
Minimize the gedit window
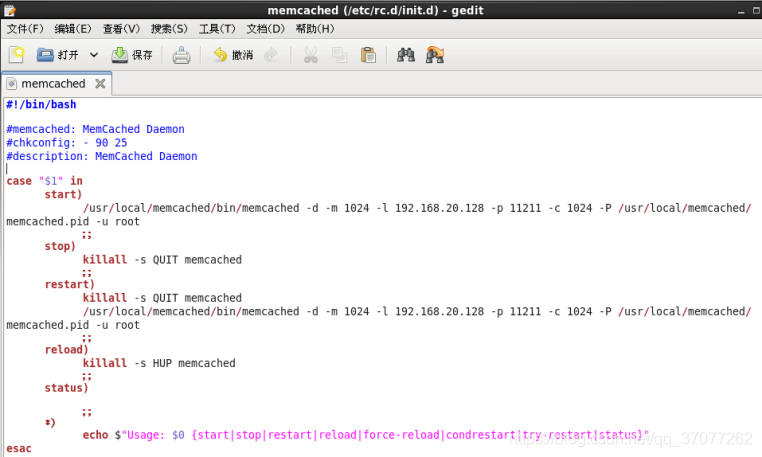(x=741, y=11)
